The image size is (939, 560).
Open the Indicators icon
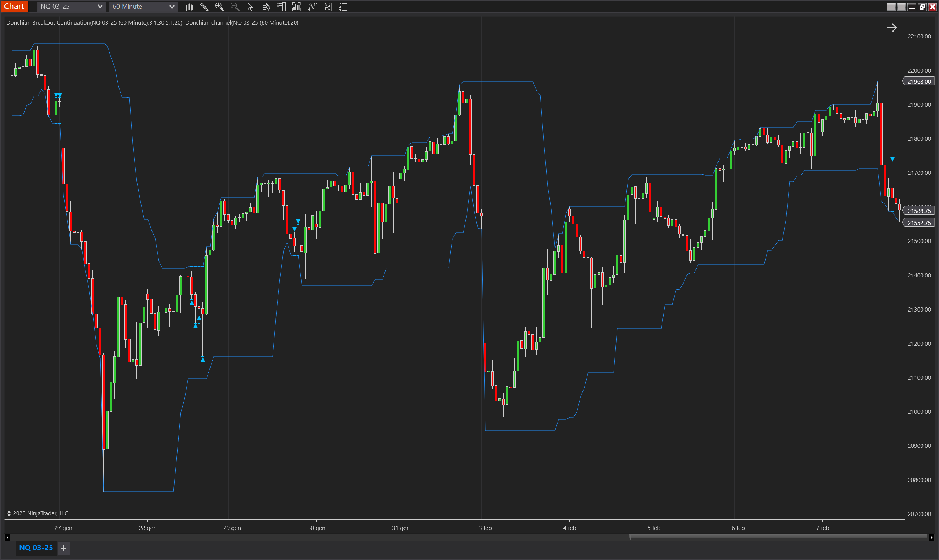(312, 7)
